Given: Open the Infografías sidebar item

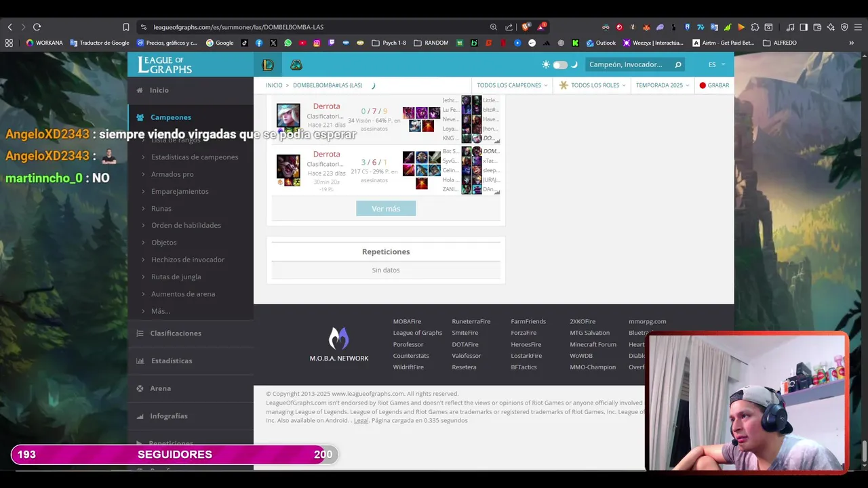Looking at the screenshot, I should click(191, 416).
